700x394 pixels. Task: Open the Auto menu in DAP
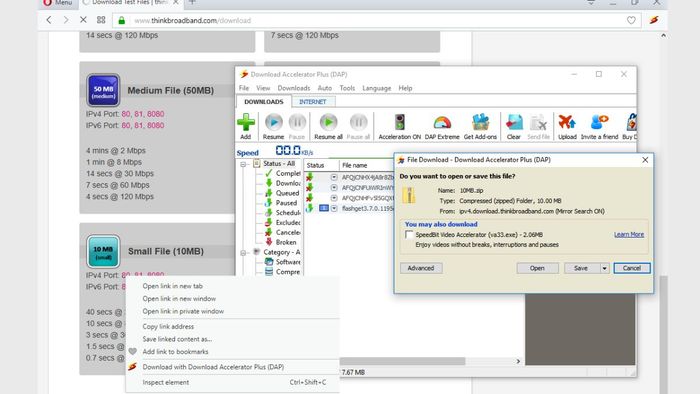click(x=325, y=88)
